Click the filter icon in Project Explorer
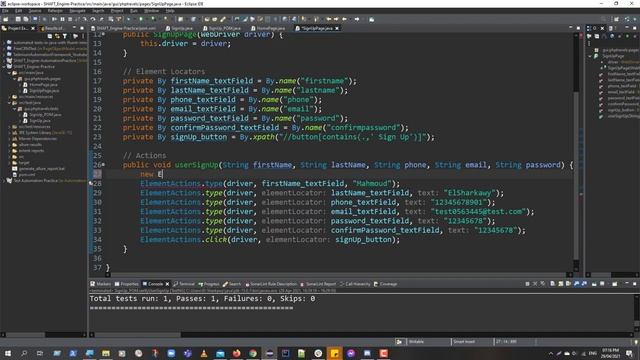 point(64,36)
